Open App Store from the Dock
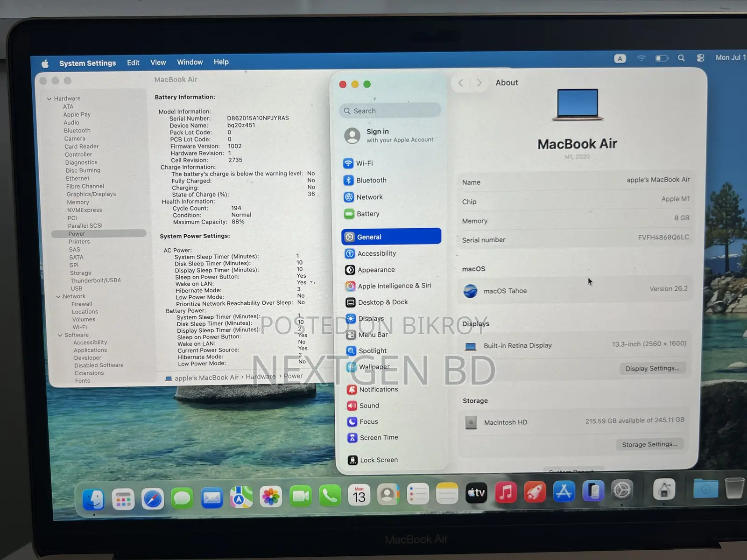 (564, 491)
